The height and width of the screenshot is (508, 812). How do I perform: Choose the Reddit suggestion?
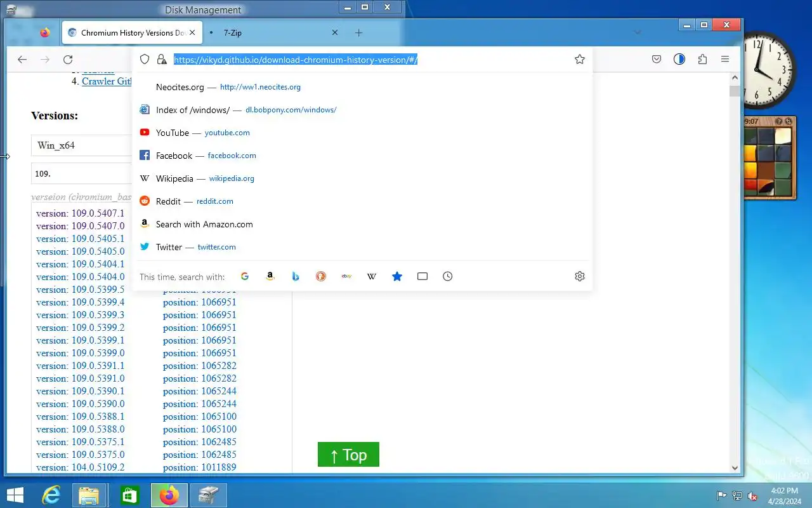click(x=363, y=201)
